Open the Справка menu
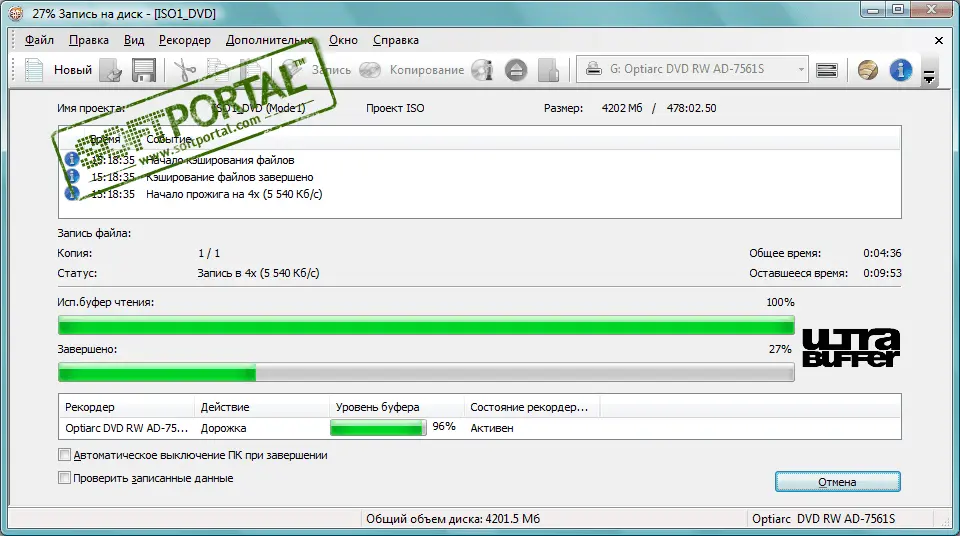Image resolution: width=960 pixels, height=536 pixels. (395, 40)
